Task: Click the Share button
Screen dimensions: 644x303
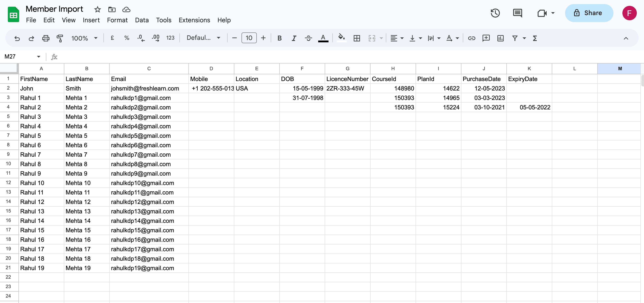Action: [589, 13]
